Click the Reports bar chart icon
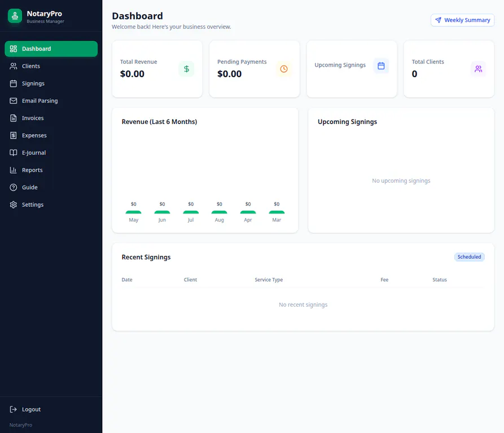The height and width of the screenshot is (433, 504). [x=13, y=170]
